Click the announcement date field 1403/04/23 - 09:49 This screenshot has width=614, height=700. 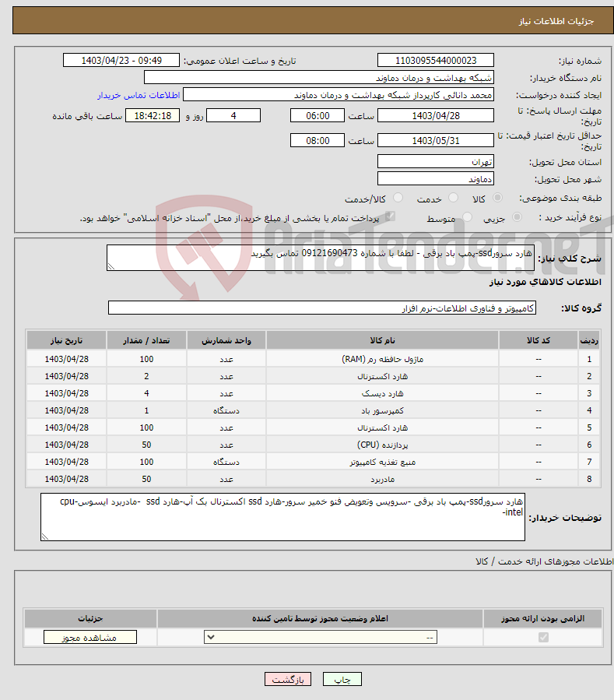click(121, 60)
